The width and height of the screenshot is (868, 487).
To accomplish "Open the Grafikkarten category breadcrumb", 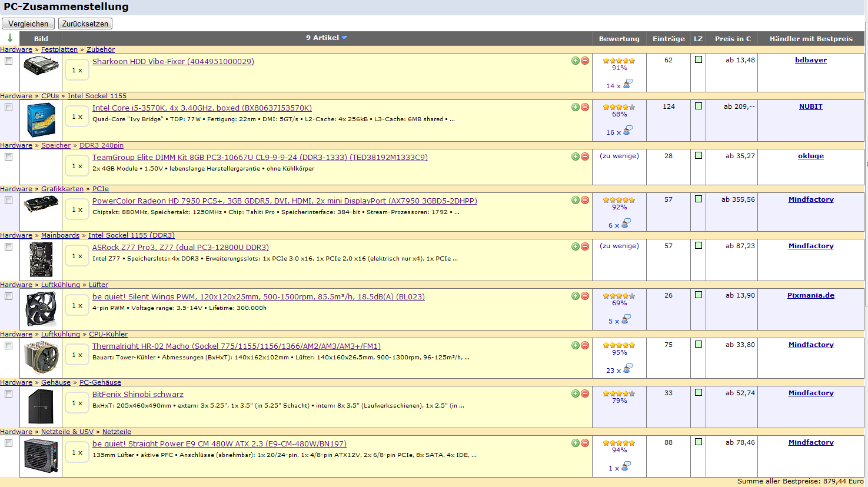I will (62, 189).
